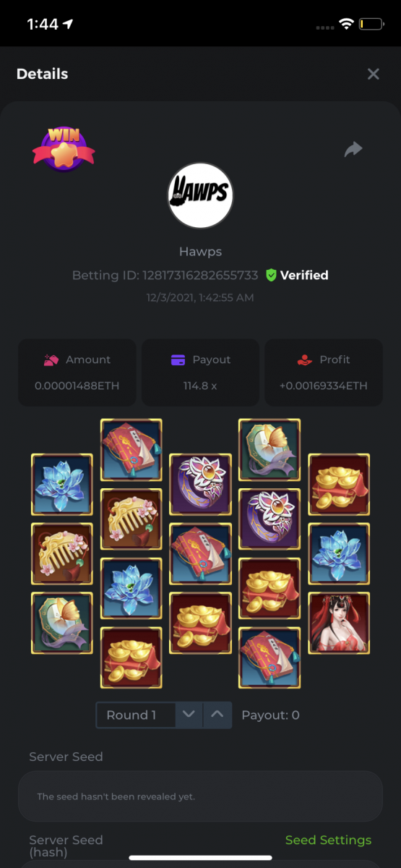The height and width of the screenshot is (868, 401).
Task: Select the purple Payout card icon
Action: click(178, 359)
